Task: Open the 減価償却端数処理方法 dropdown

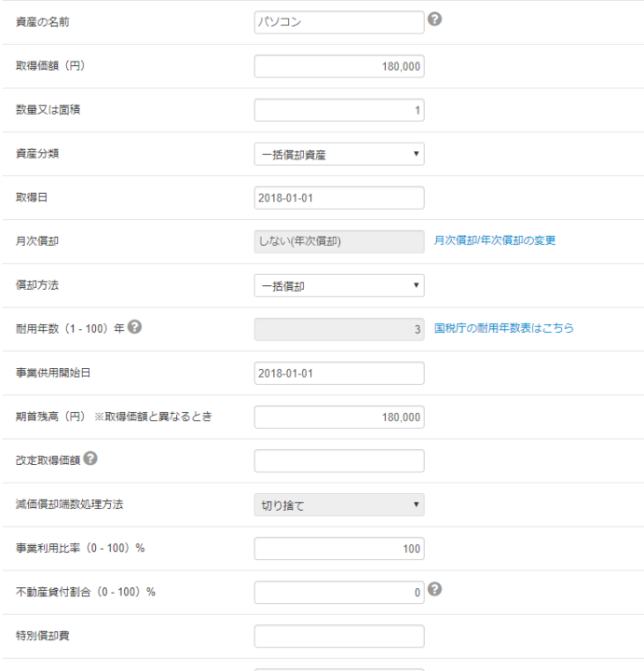Action: (x=339, y=505)
